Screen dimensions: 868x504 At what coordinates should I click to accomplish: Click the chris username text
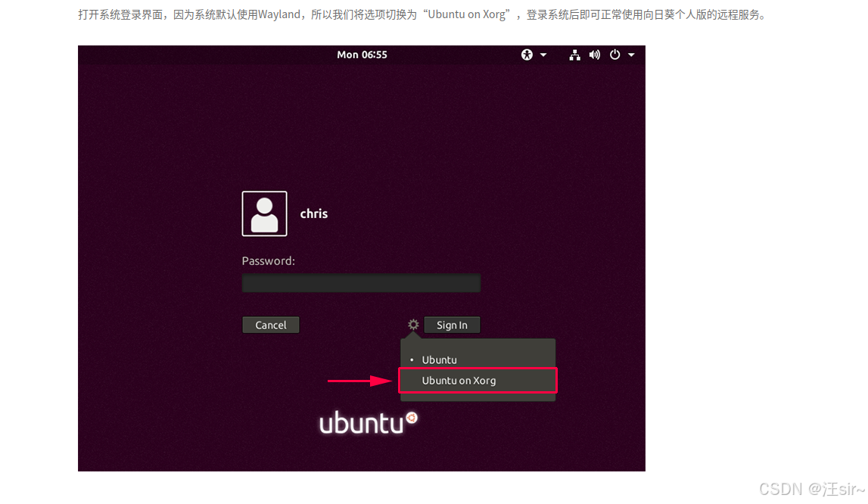(x=314, y=214)
